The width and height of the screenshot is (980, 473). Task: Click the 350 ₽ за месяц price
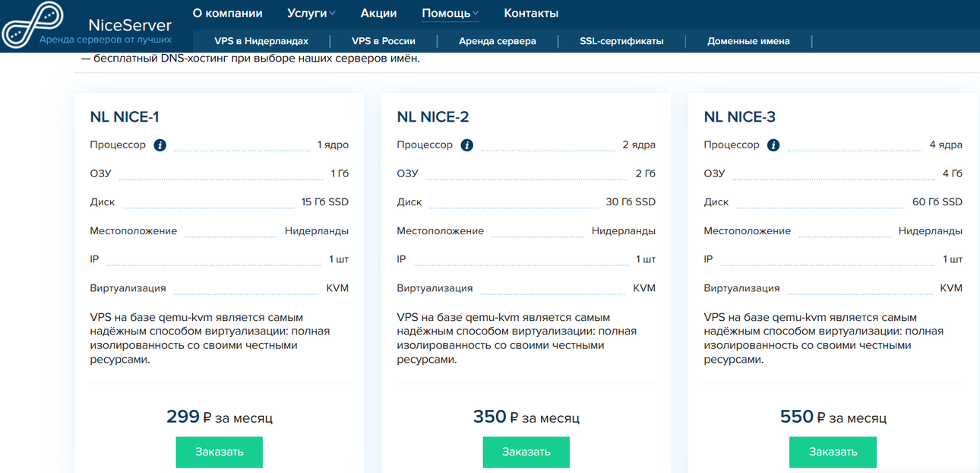526,417
